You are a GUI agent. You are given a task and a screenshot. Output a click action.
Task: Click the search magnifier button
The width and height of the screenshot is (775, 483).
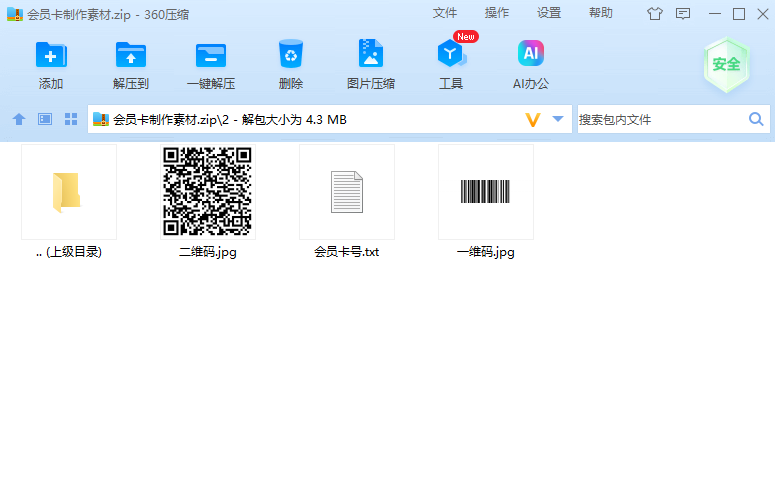coord(756,119)
